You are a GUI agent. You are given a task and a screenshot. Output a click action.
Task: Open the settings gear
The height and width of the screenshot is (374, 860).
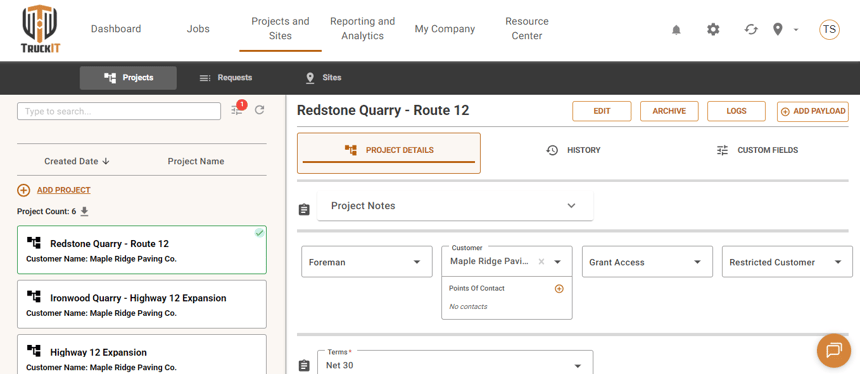(713, 30)
